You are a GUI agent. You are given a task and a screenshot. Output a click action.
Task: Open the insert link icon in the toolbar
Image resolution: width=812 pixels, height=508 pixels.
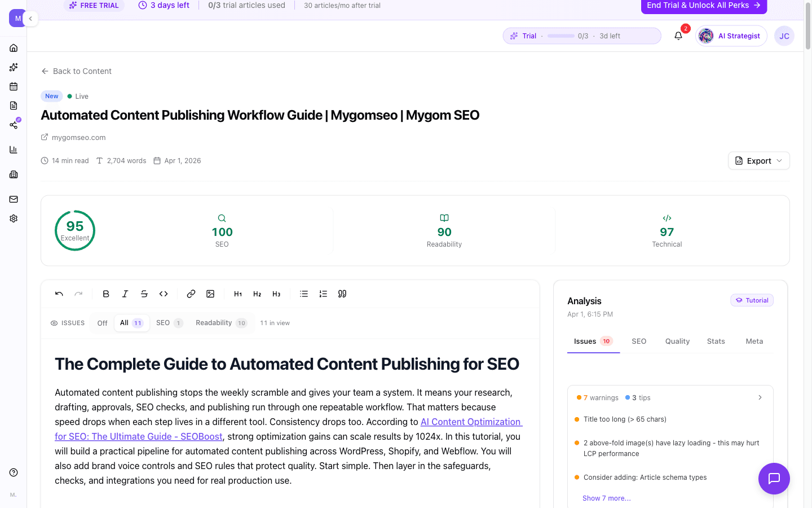point(191,294)
